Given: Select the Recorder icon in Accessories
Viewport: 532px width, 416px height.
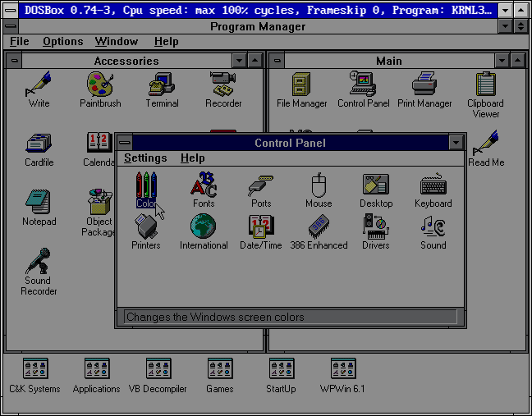Looking at the screenshot, I should pos(223,89).
